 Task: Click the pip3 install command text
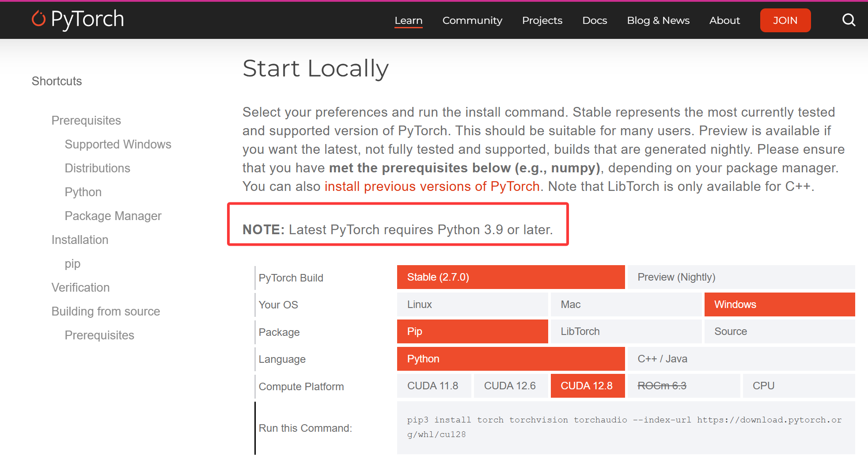[625, 427]
